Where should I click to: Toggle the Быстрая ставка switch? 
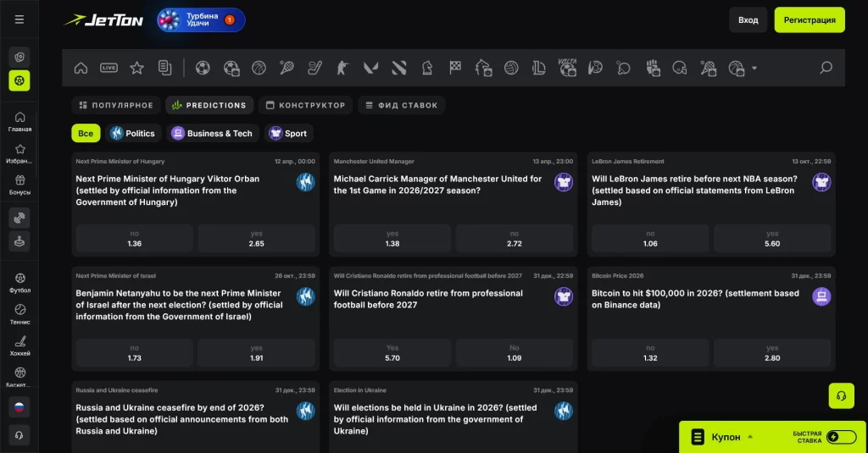[841, 437]
